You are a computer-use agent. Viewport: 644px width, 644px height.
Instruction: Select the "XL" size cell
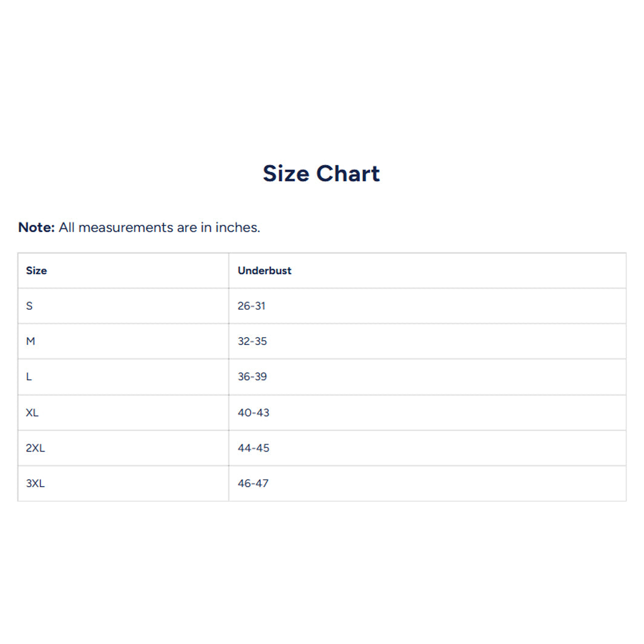pyautogui.click(x=32, y=413)
